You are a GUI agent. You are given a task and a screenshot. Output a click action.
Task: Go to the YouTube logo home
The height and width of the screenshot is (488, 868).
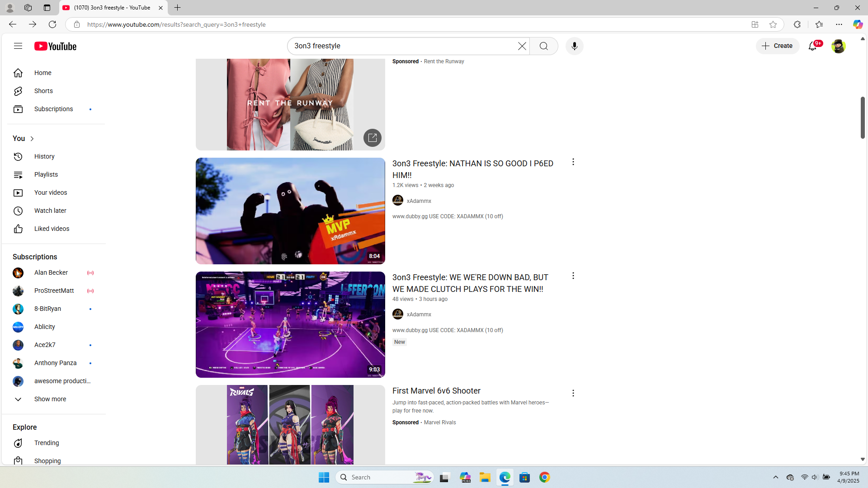click(56, 46)
